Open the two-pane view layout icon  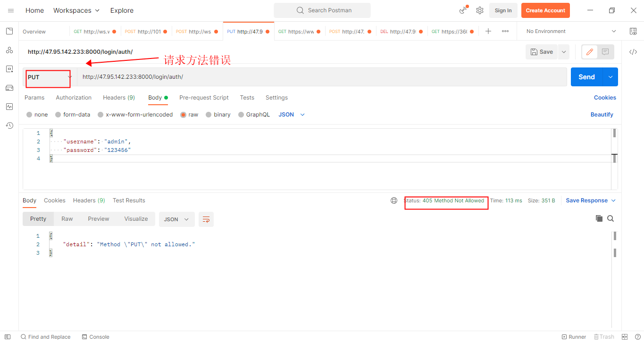point(625,337)
